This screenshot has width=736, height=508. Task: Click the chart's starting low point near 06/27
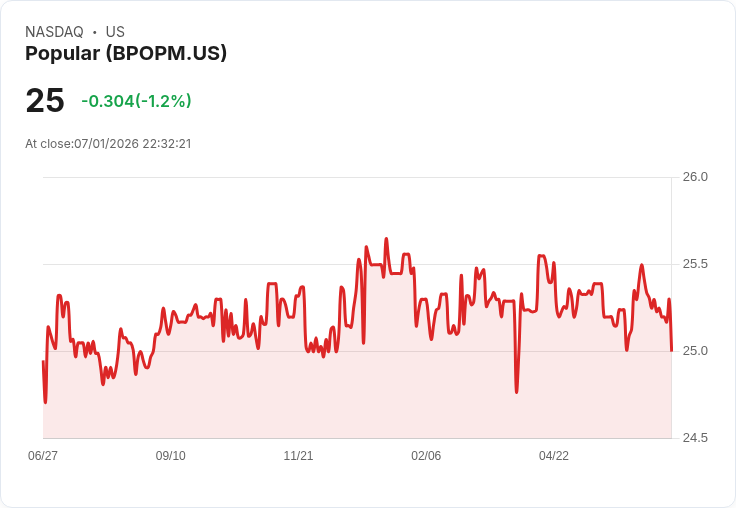pos(46,402)
